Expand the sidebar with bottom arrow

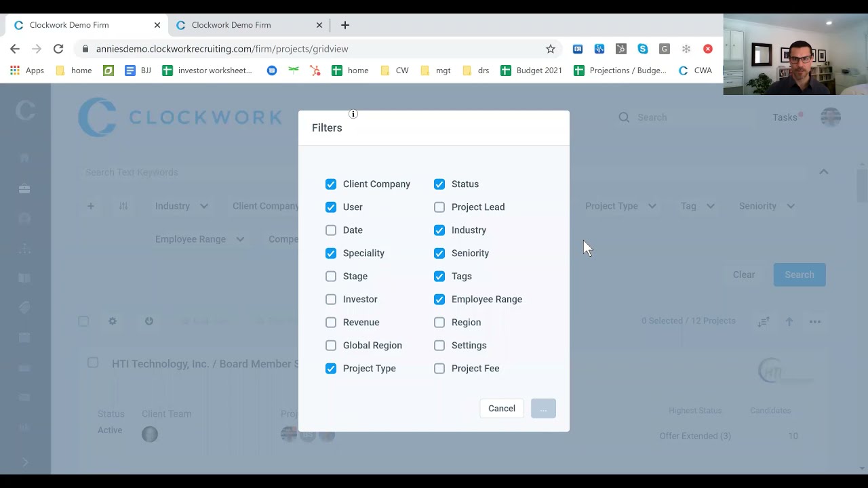(25, 462)
